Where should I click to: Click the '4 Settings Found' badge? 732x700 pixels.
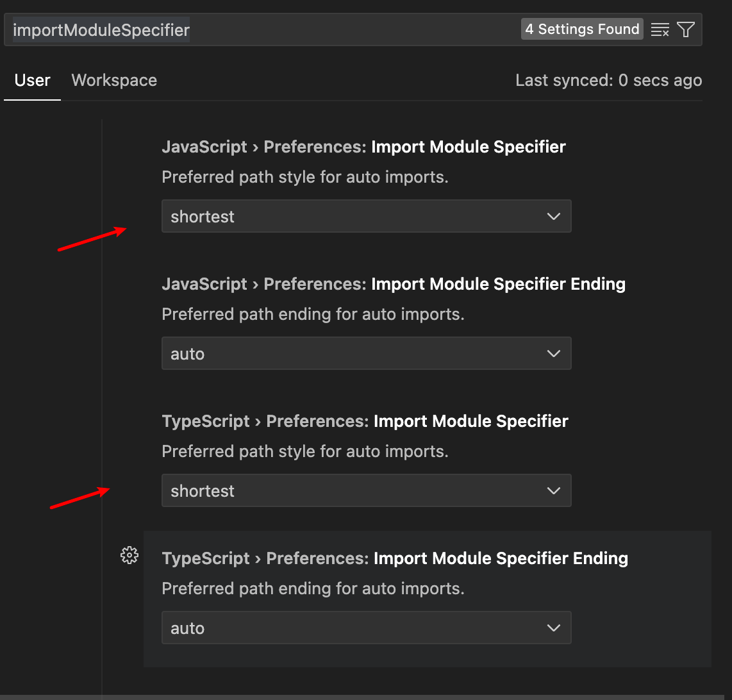[582, 29]
